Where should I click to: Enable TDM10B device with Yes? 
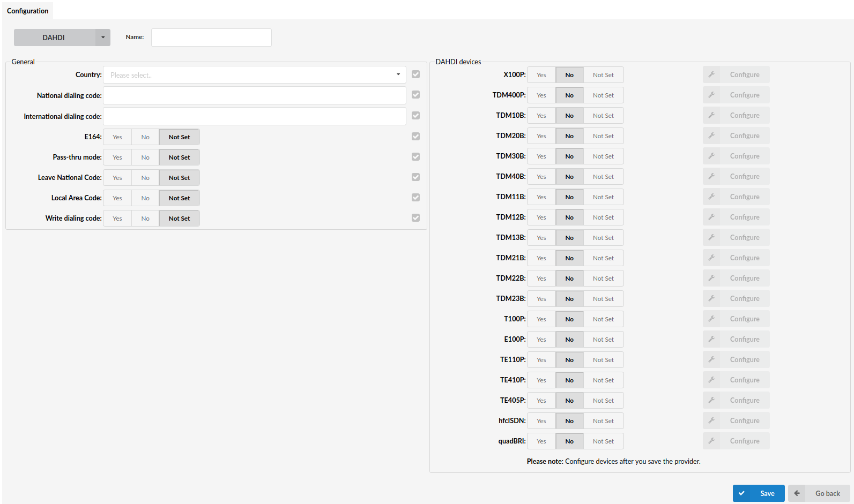coord(541,116)
